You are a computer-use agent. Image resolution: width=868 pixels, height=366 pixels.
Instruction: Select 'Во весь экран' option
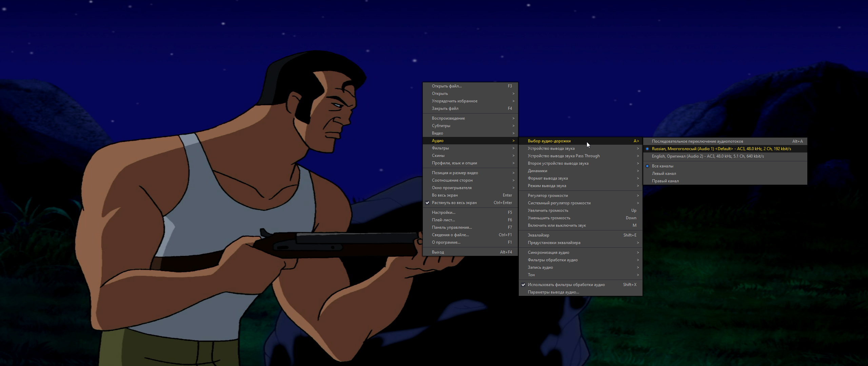[470, 195]
